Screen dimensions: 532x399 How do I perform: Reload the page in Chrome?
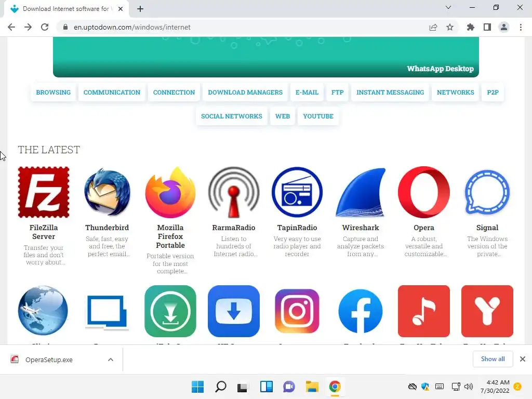click(45, 27)
